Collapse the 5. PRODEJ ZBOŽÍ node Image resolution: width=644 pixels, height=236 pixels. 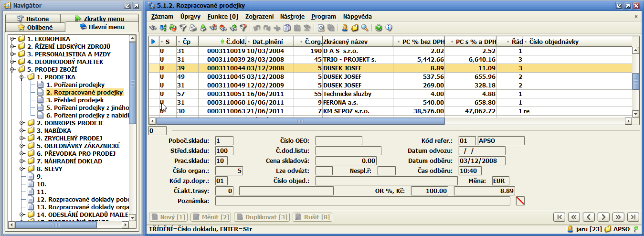click(x=12, y=69)
